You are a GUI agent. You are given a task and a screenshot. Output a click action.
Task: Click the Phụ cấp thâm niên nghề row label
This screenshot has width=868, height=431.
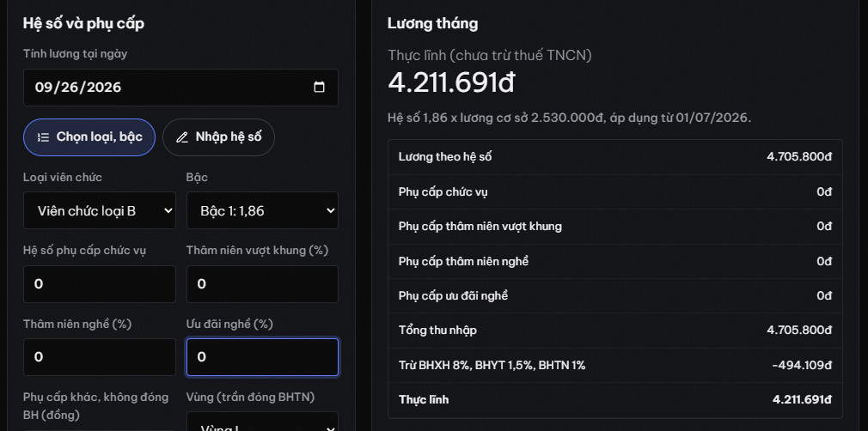click(463, 261)
